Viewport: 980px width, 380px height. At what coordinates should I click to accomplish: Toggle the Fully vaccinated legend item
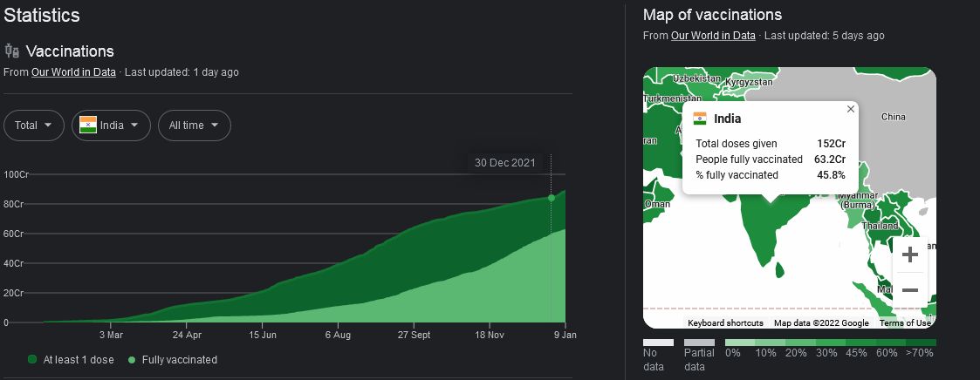[172, 360]
